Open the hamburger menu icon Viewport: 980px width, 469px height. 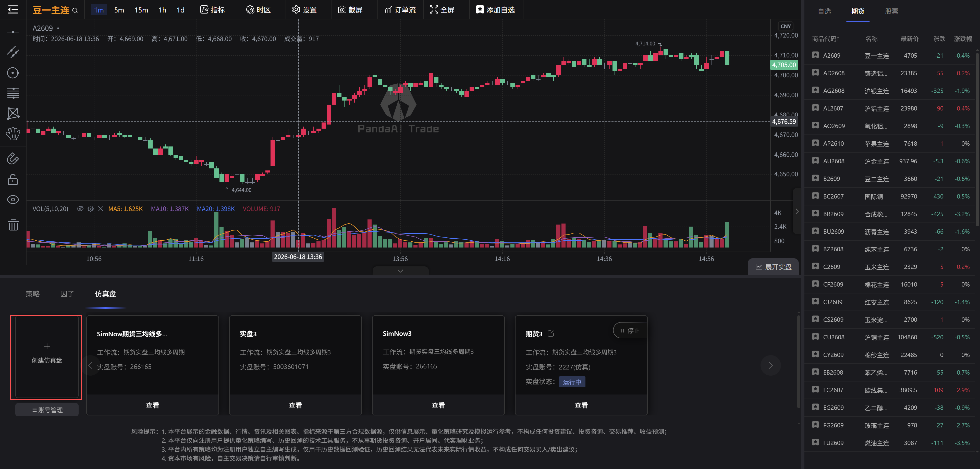pos(13,9)
